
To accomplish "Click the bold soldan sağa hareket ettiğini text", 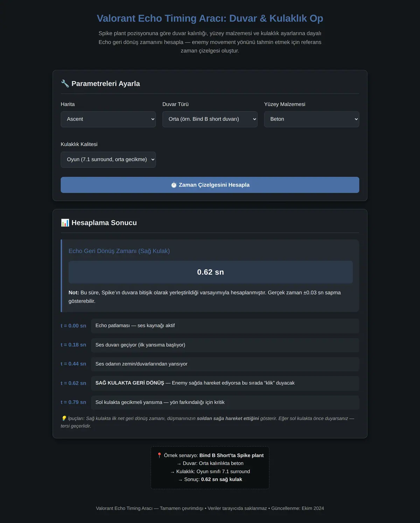I will click(x=228, y=418).
